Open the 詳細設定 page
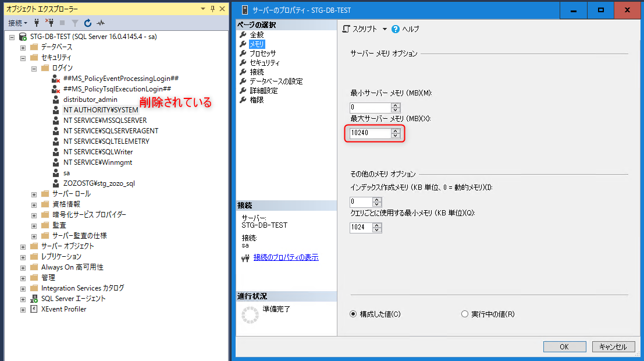Screen dimensions: 644x361 264,90
